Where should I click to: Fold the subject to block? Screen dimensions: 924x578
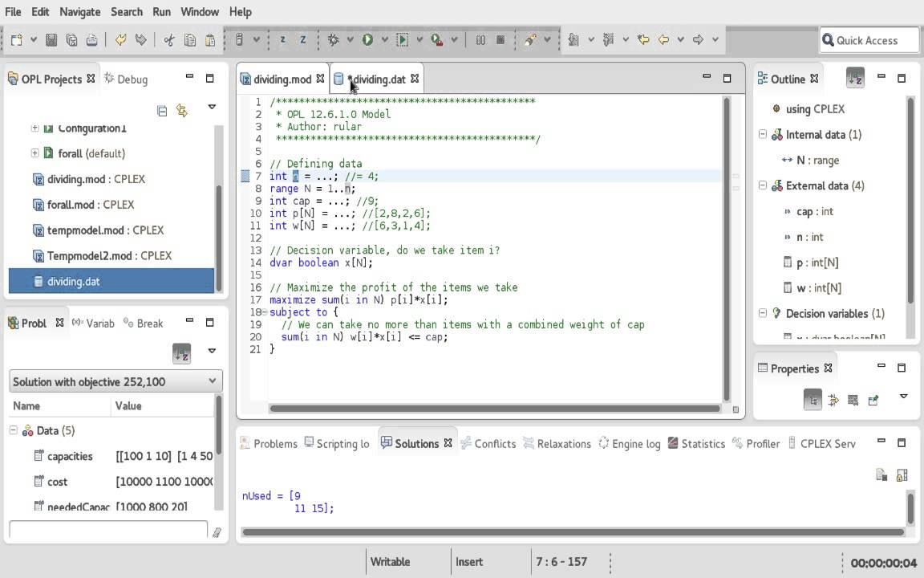[x=265, y=312]
